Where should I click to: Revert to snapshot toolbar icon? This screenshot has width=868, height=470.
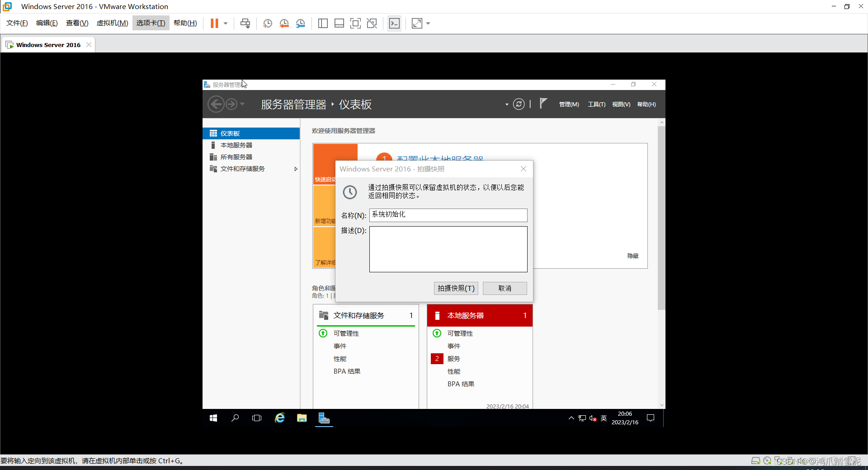tap(284, 23)
